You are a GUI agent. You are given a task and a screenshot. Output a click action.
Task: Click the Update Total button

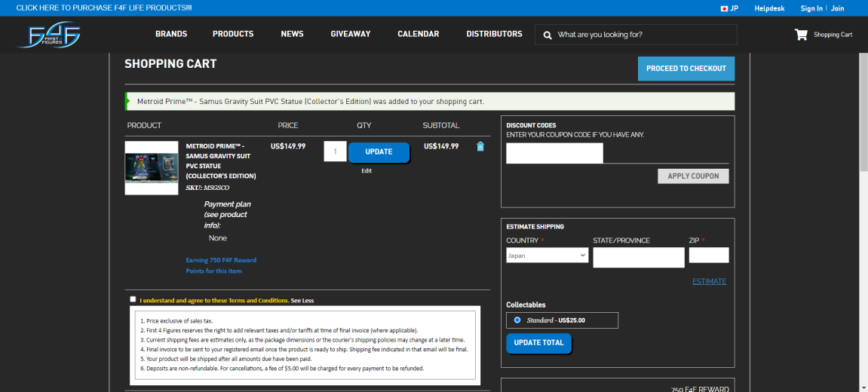pyautogui.click(x=538, y=343)
